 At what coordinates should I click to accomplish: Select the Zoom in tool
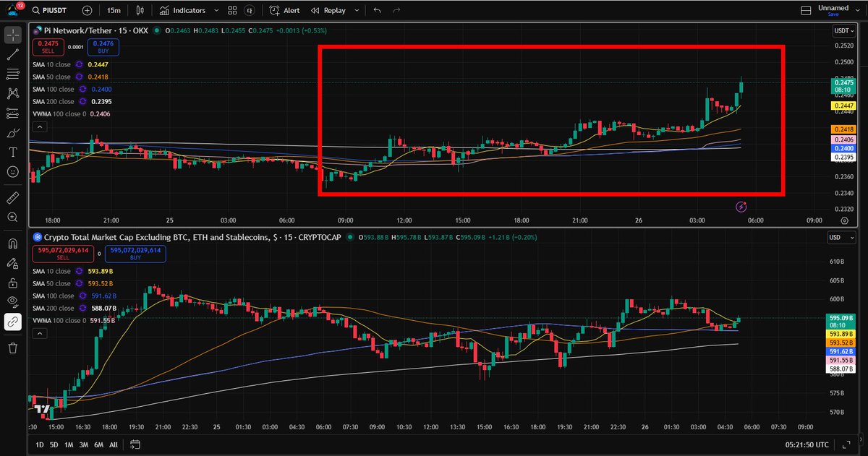coord(13,217)
